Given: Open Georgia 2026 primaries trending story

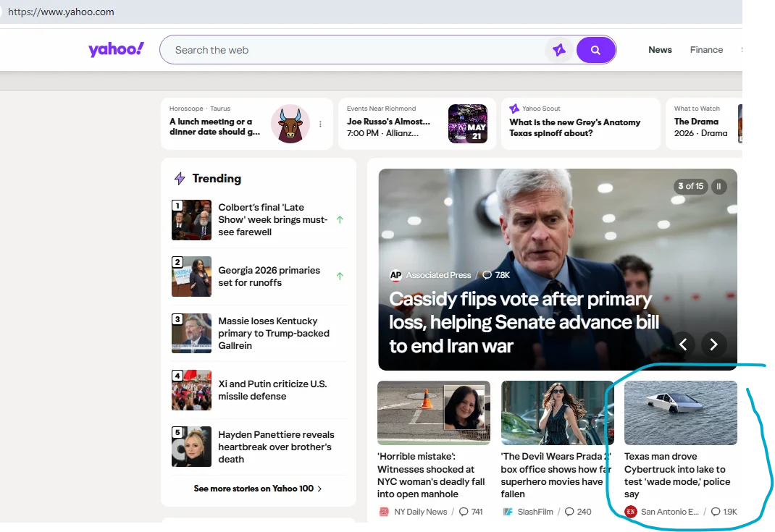Looking at the screenshot, I should tap(269, 276).
